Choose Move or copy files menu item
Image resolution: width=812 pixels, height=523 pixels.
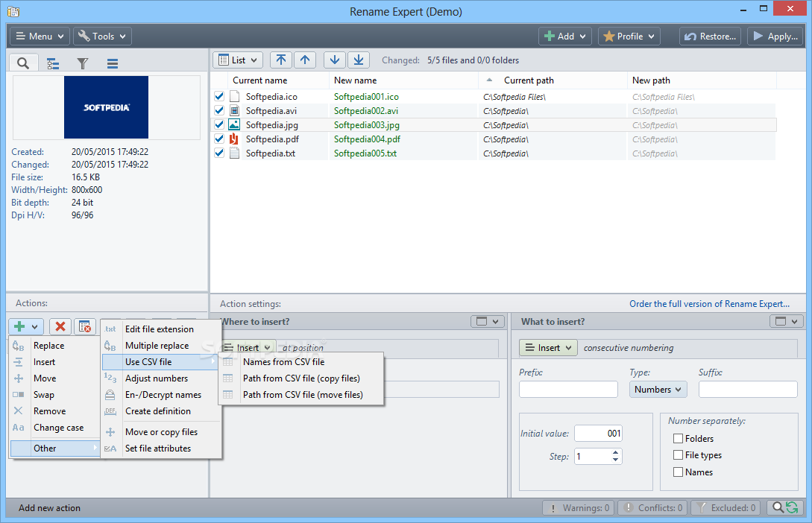click(161, 432)
